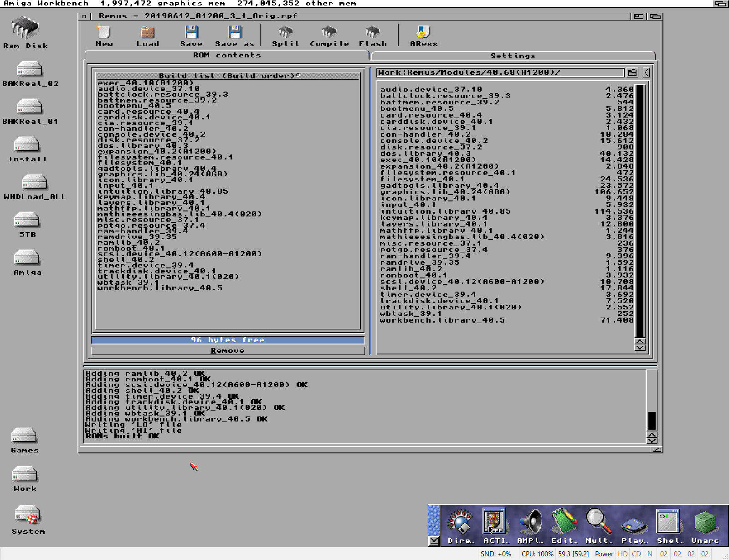Click the Remus window depth gadget
This screenshot has width=729, height=560.
point(655,16)
